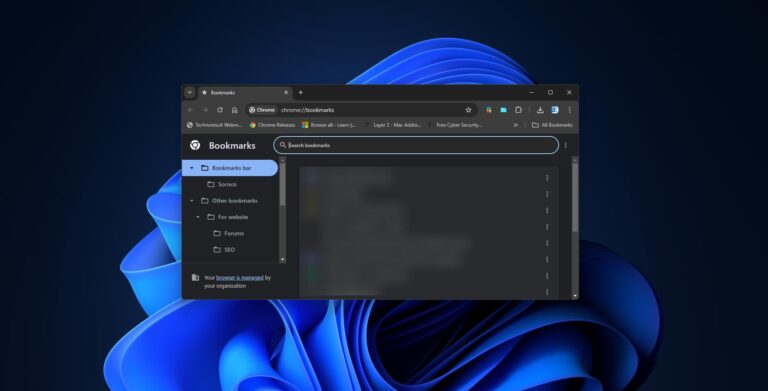Image resolution: width=768 pixels, height=391 pixels.
Task: Open the Free Cyber Security bookmark
Action: [455, 125]
